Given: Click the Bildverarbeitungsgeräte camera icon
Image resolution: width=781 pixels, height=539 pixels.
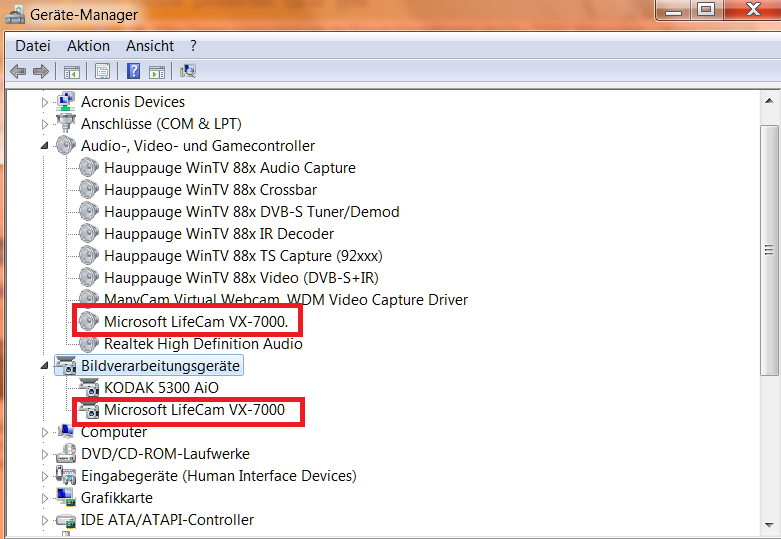Looking at the screenshot, I should [66, 366].
